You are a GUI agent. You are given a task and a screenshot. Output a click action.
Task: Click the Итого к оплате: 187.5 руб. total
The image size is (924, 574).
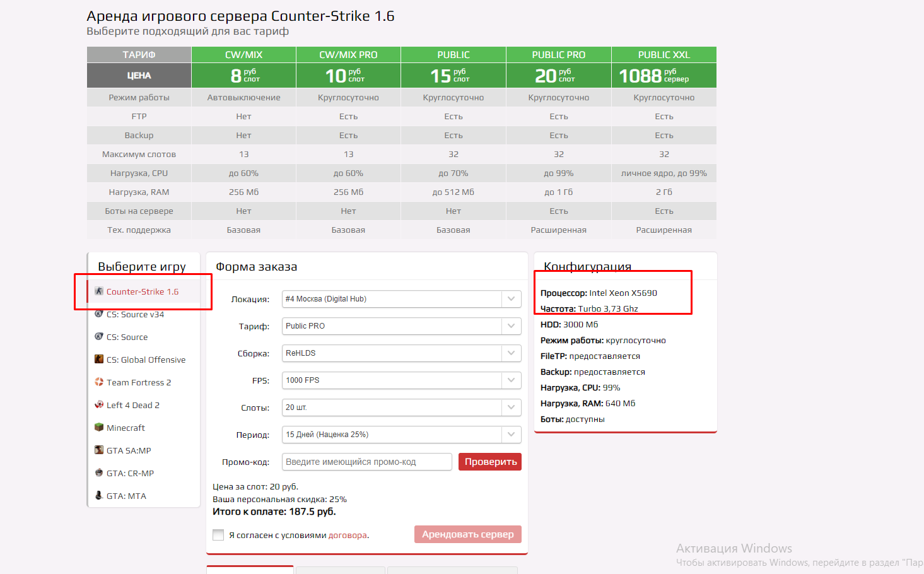pos(274,512)
